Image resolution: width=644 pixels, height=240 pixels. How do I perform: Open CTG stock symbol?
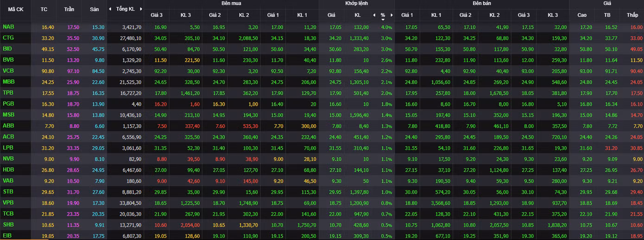click(8, 38)
